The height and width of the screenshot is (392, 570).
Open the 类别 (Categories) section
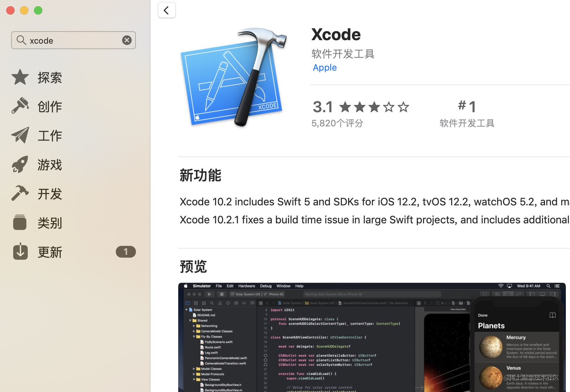pyautogui.click(x=20, y=222)
